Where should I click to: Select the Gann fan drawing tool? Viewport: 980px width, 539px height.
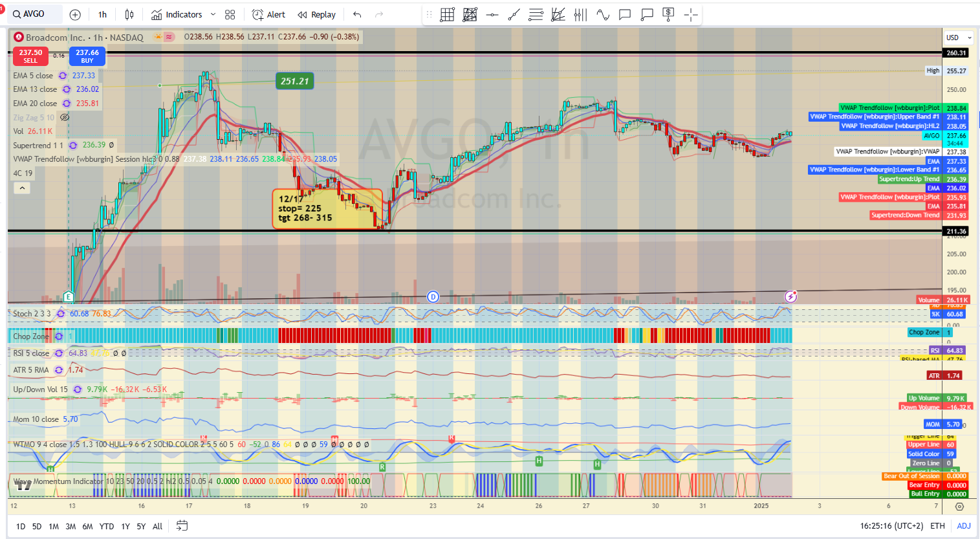click(x=558, y=14)
